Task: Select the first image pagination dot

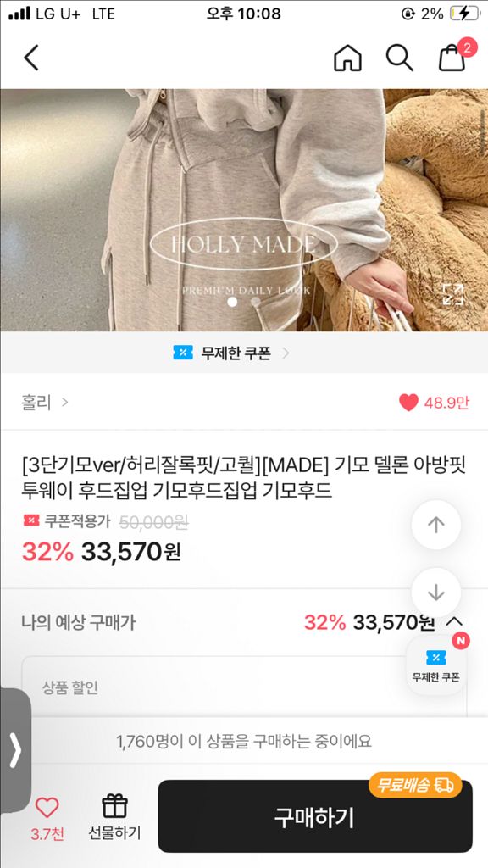Action: click(232, 302)
